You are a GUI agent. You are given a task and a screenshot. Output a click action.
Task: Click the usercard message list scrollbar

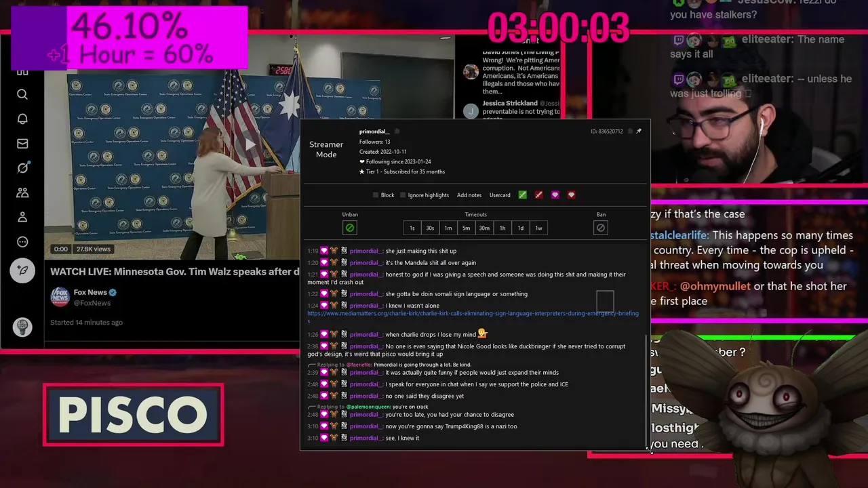646,390
